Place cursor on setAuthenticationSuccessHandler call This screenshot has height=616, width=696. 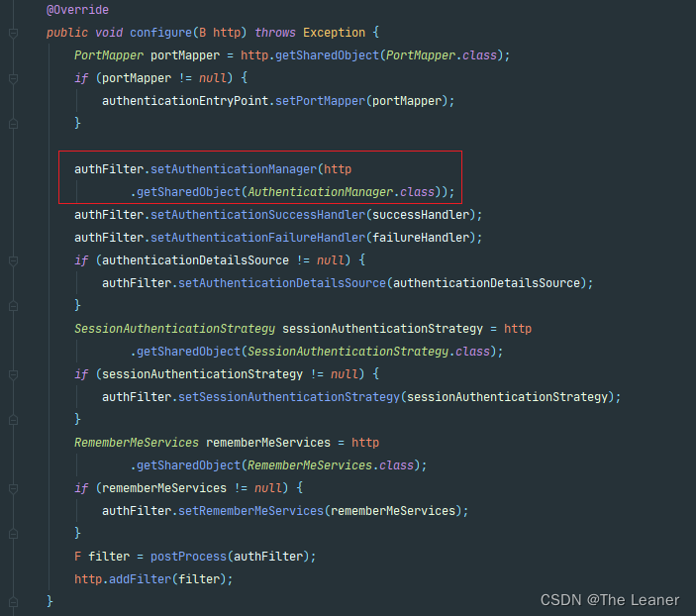click(x=257, y=215)
